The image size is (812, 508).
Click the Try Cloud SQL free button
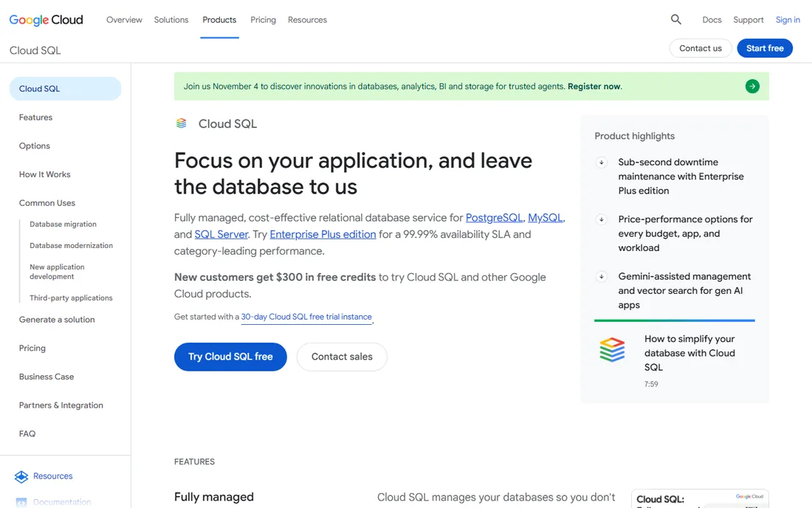coord(230,357)
